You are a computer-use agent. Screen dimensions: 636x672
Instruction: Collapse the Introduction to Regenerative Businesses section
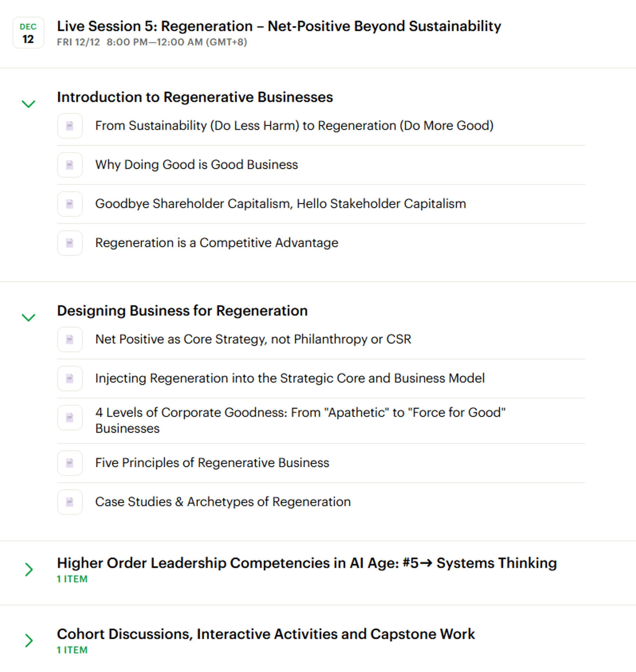click(x=28, y=104)
